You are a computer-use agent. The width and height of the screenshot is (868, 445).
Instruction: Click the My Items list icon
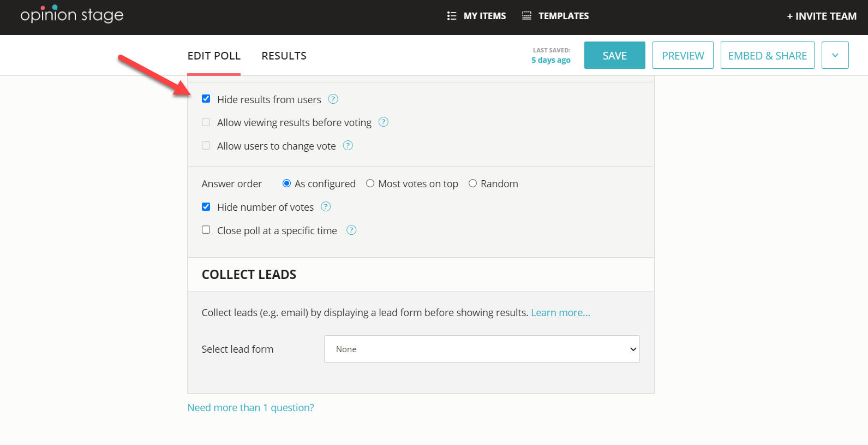click(x=452, y=16)
